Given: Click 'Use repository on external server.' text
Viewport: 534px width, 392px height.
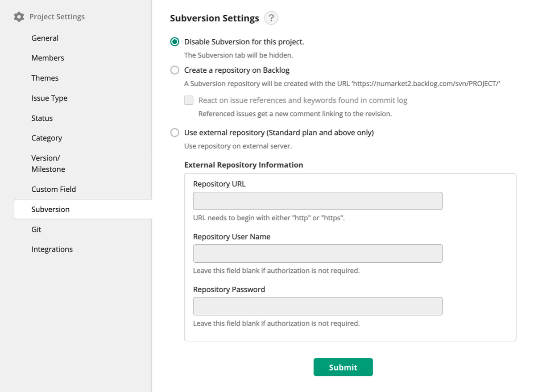Looking at the screenshot, I should tap(238, 146).
